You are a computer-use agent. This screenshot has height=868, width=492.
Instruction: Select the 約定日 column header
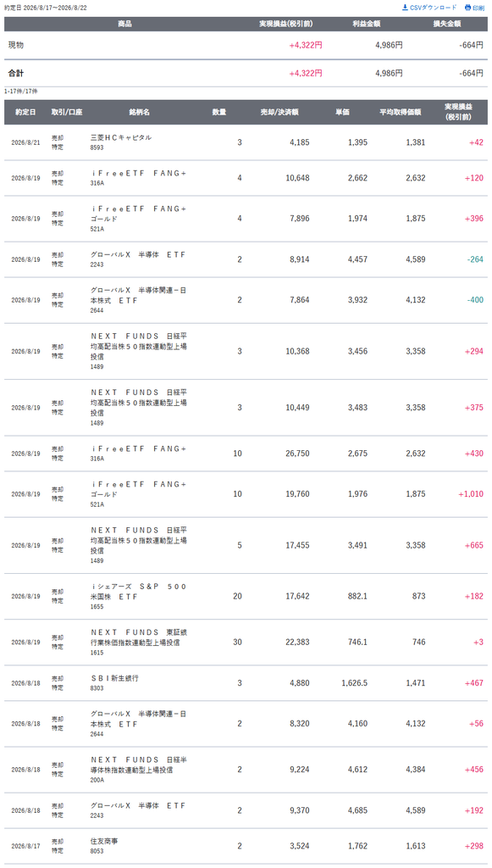click(x=25, y=112)
